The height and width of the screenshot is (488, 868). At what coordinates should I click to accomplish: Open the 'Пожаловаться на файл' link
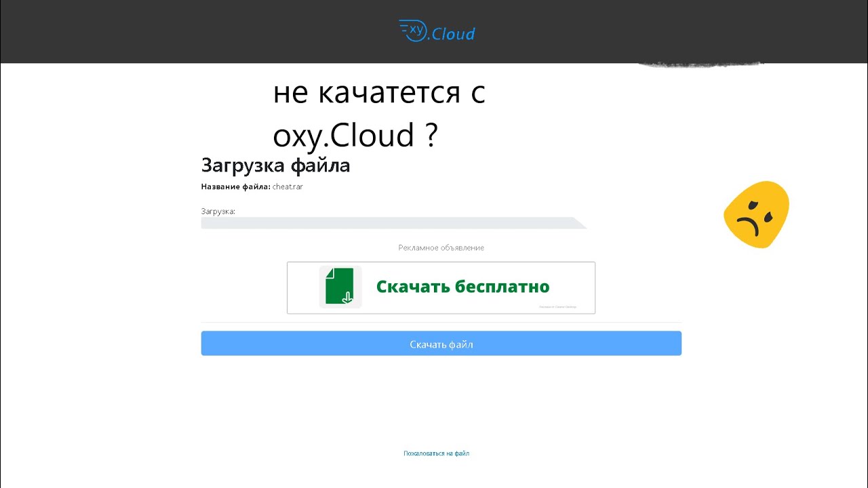436,453
